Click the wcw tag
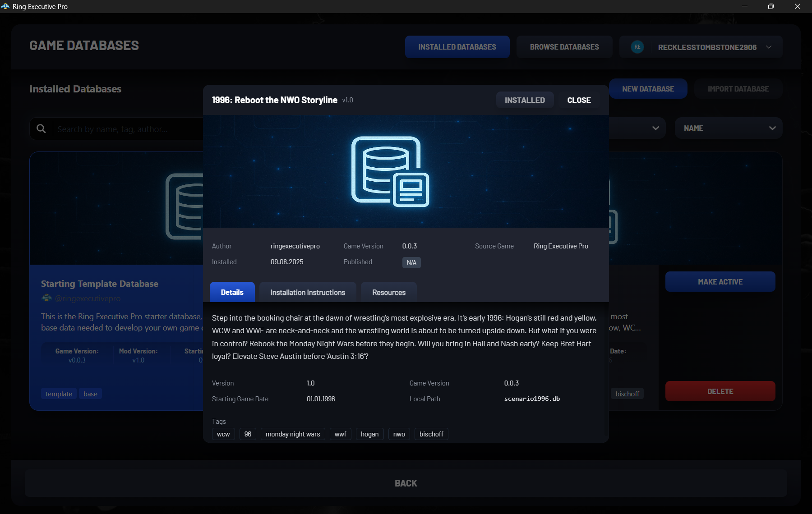Screen dimensions: 812x514 tap(223, 434)
